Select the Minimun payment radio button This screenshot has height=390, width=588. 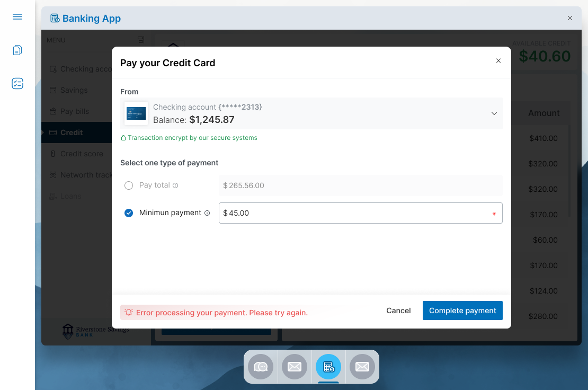click(x=129, y=213)
